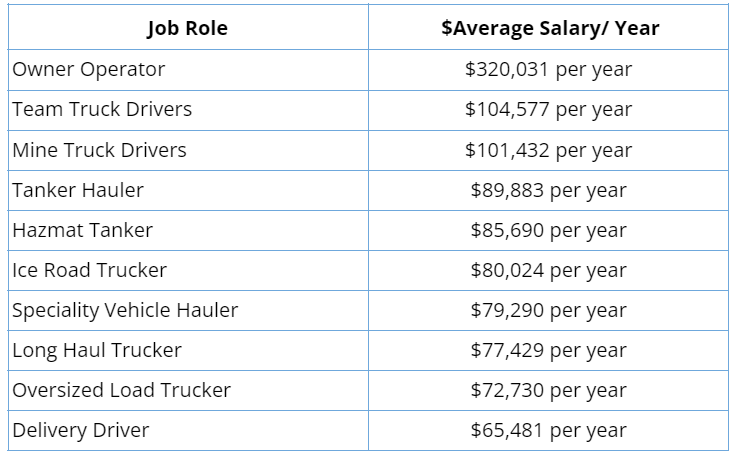Click the $85,690 per year salary

549,230
